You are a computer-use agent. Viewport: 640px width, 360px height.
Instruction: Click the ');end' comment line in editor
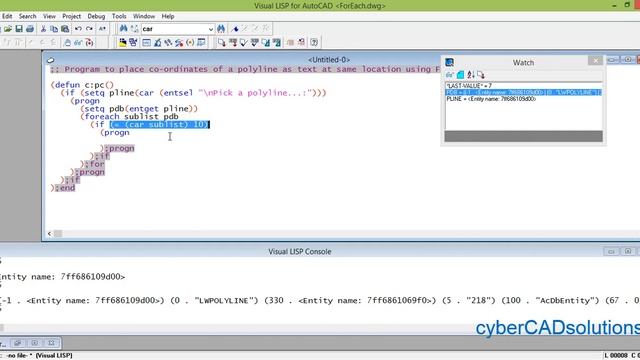coord(63,188)
